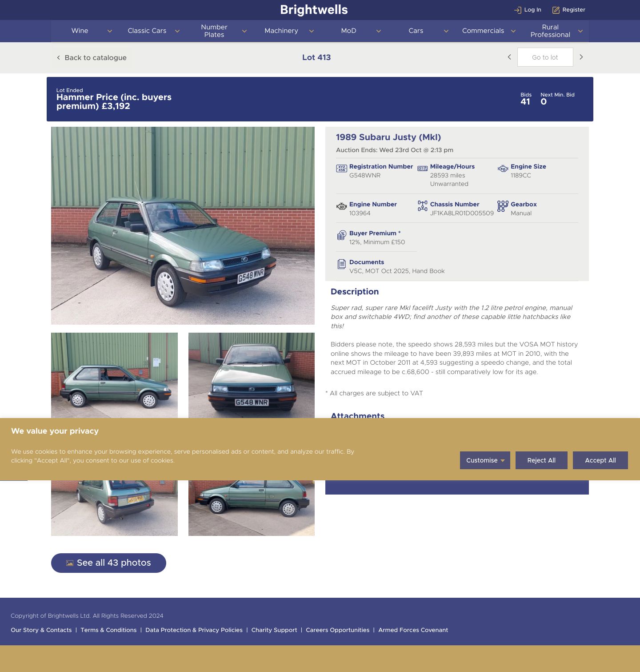Click the 103964 engine number value

tap(360, 213)
